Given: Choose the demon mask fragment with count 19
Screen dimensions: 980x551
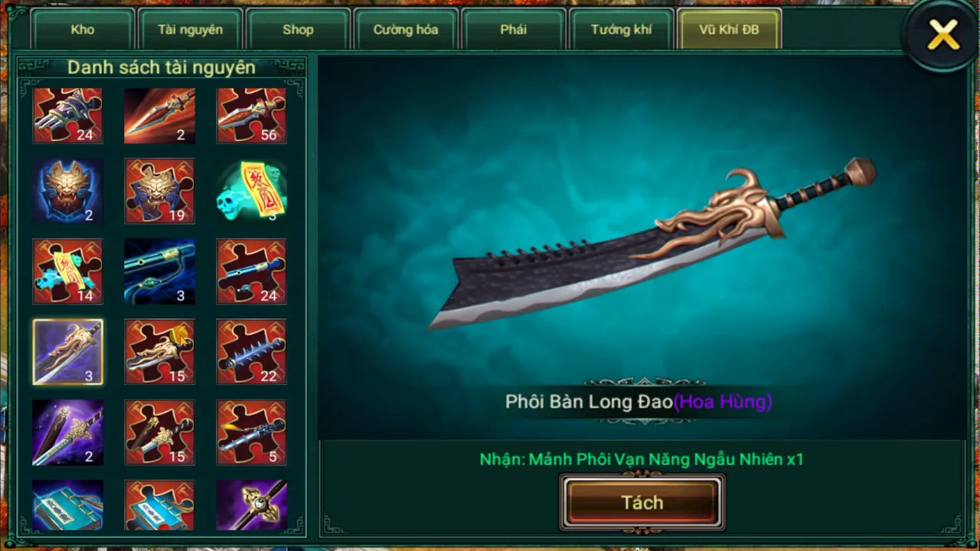Looking at the screenshot, I should pyautogui.click(x=159, y=191).
